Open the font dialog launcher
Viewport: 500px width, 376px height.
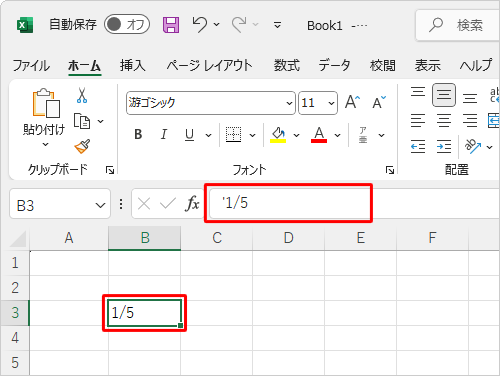tap(390, 170)
